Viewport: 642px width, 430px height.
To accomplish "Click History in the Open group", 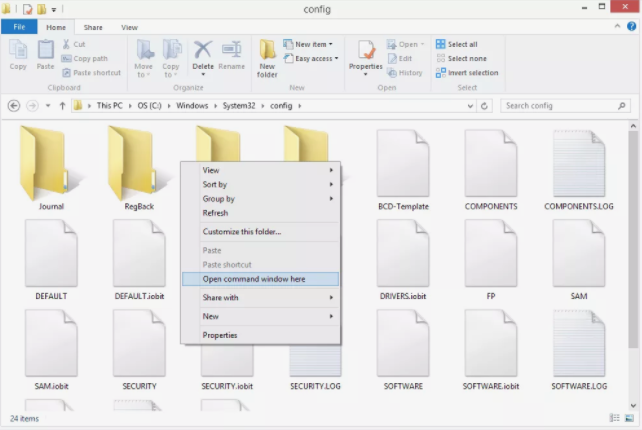I will (x=405, y=73).
